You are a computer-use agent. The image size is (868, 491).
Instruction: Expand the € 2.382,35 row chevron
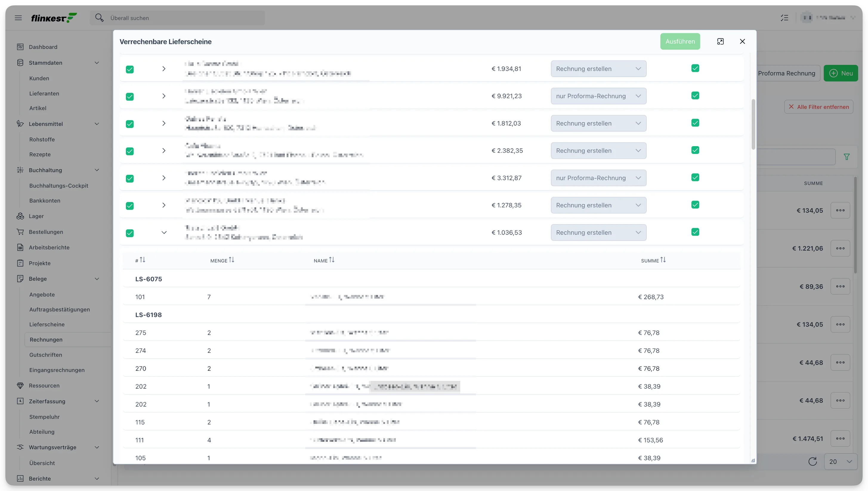(164, 150)
